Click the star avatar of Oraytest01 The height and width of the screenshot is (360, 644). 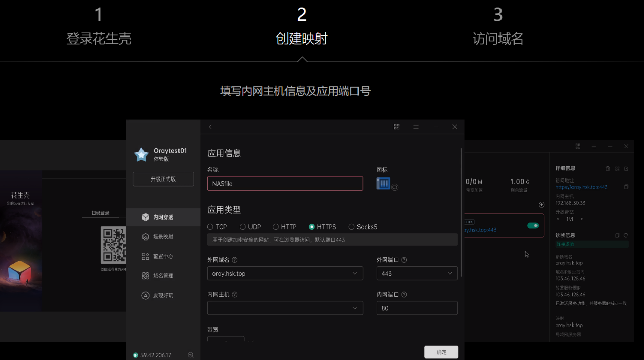pyautogui.click(x=141, y=154)
